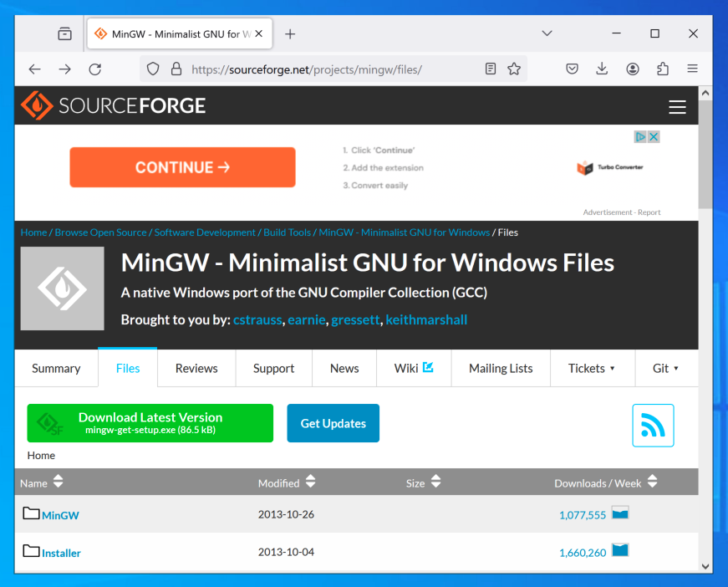
Task: Close the MinGW browser tab
Action: [259, 34]
